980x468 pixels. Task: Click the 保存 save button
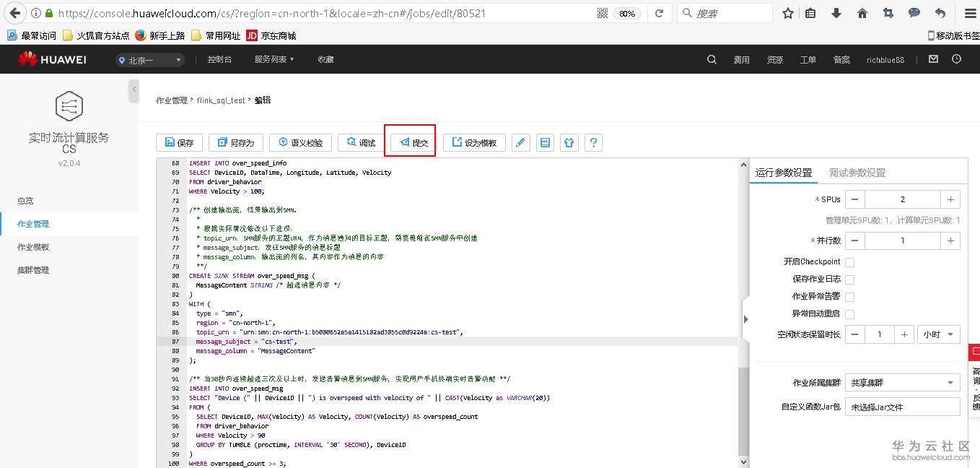coord(179,142)
